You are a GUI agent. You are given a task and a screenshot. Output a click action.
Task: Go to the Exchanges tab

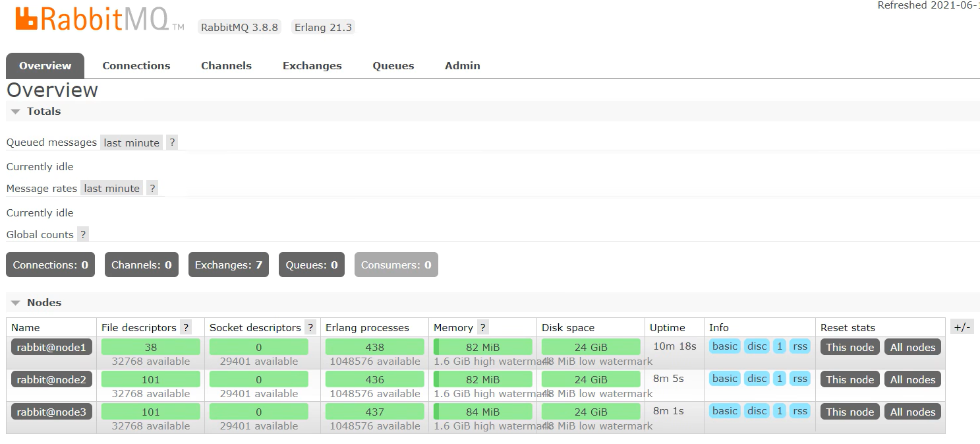pyautogui.click(x=312, y=65)
